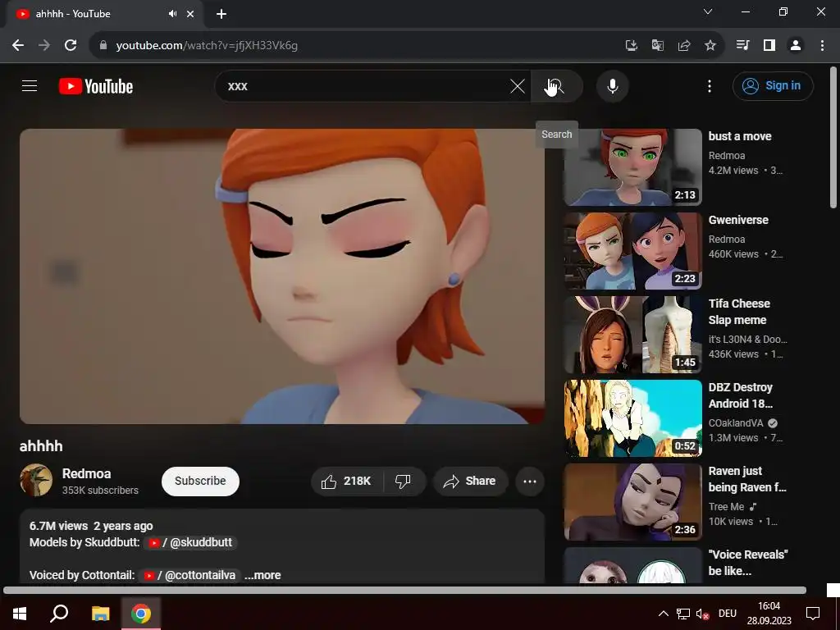Viewport: 840px width, 630px height.
Task: Click the translate page icon
Action: pos(658,46)
